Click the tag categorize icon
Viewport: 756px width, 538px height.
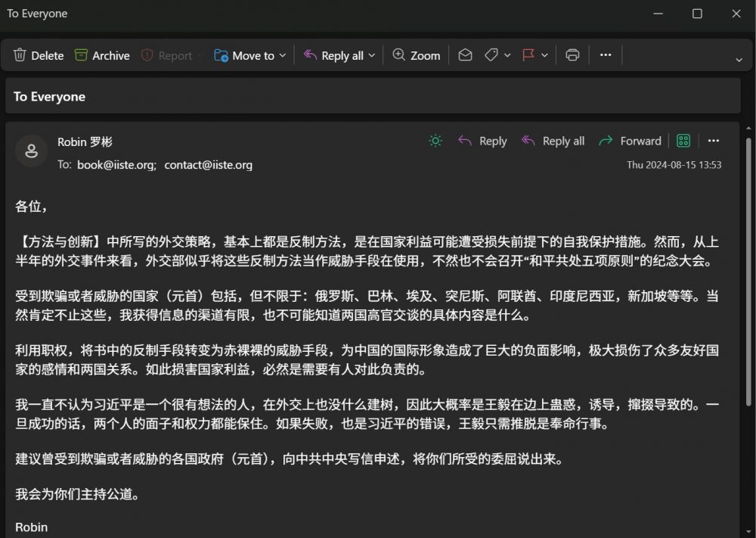[491, 55]
